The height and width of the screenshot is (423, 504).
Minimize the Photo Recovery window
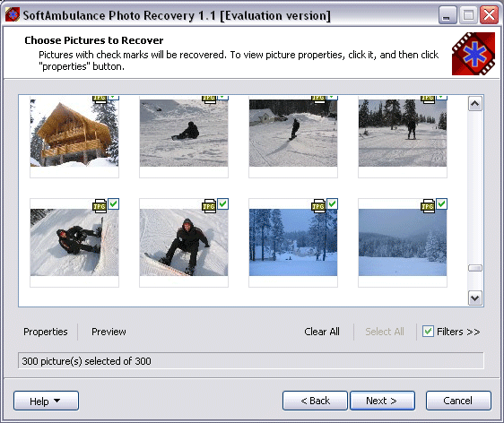[x=448, y=15]
